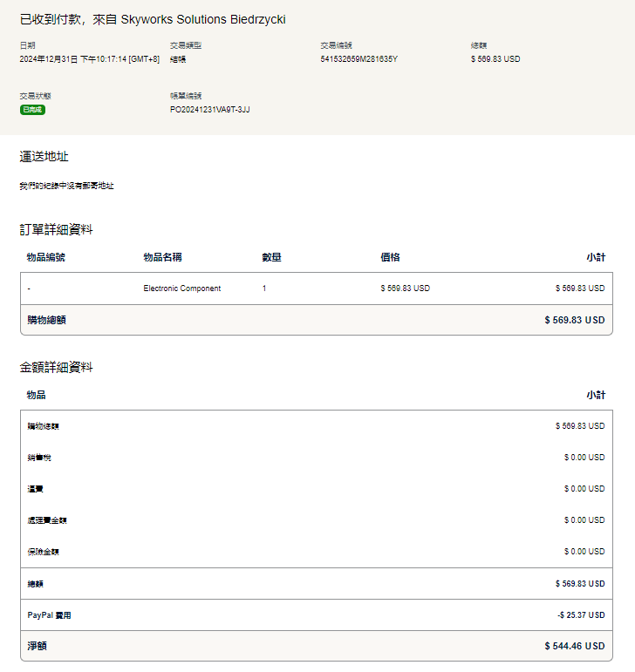Screen dimensions: 635x672
Task: Click the 購物總額 row in the order table
Action: [46, 320]
